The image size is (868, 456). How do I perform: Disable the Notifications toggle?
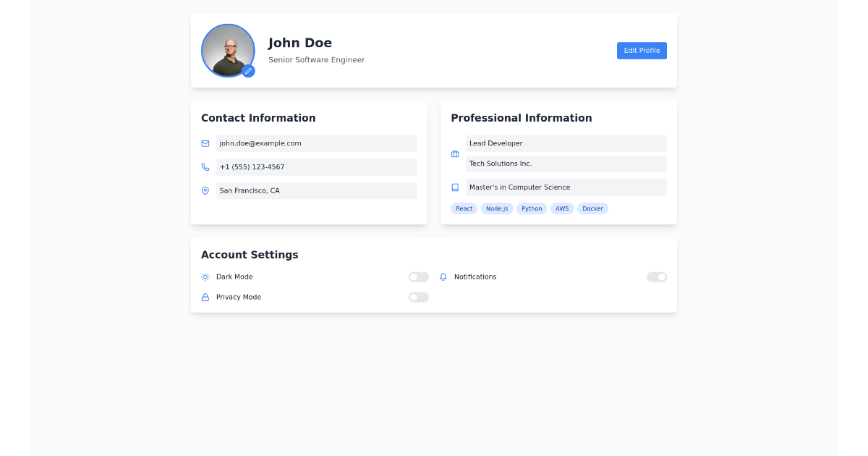[x=656, y=276]
